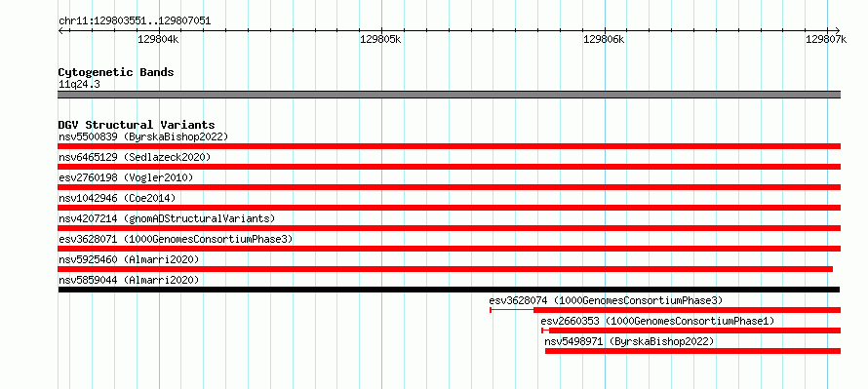Click the left arrowhead of the ruler
Viewport: 868px width, 389px height.
tap(60, 30)
